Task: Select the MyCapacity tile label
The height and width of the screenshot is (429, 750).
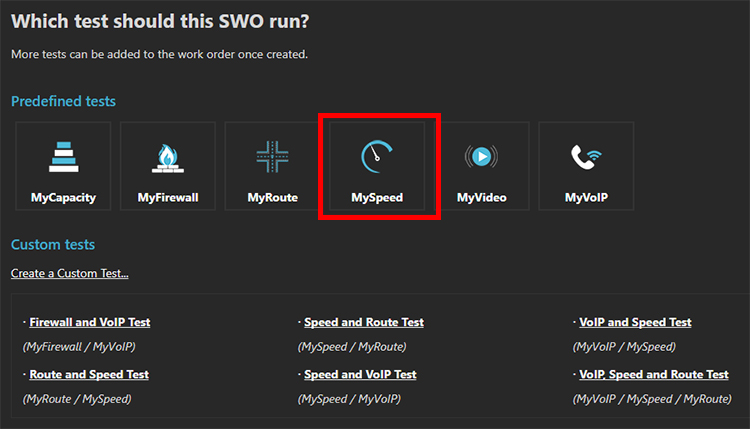Action: click(x=63, y=197)
